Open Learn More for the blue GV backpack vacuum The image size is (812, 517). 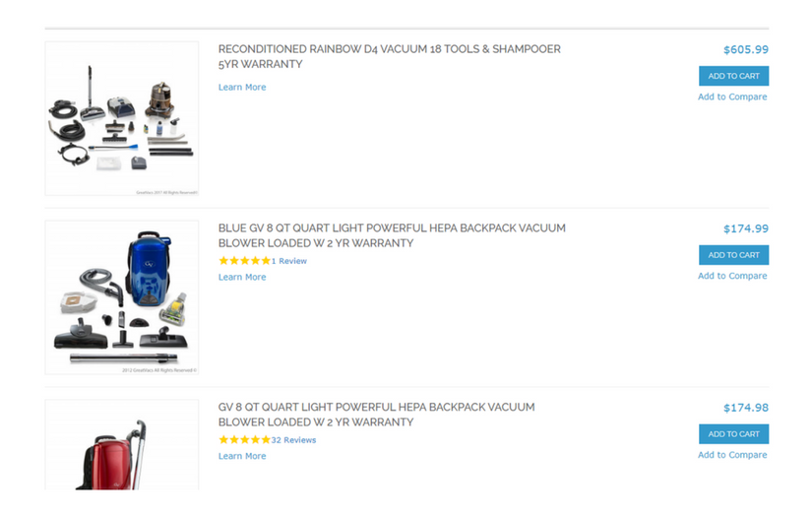[x=242, y=277]
